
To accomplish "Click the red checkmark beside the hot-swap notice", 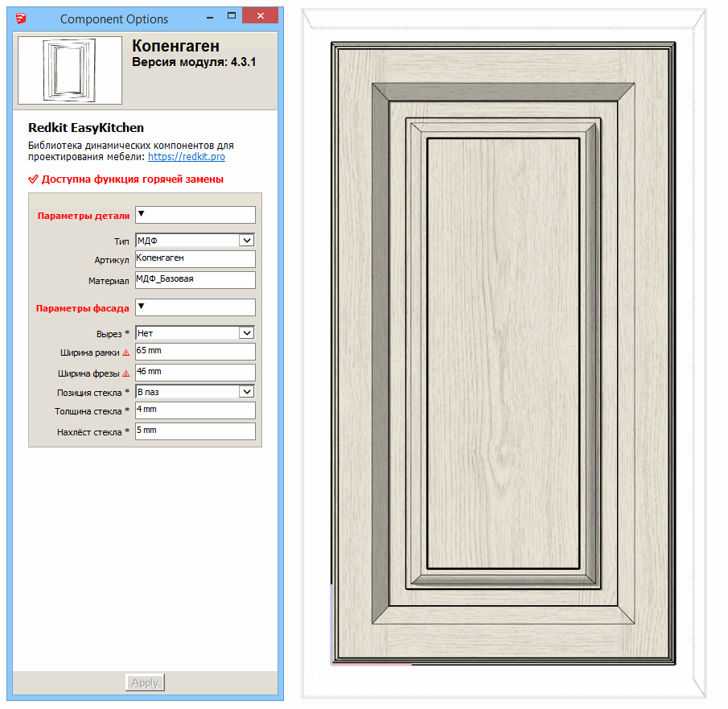I will [x=33, y=179].
